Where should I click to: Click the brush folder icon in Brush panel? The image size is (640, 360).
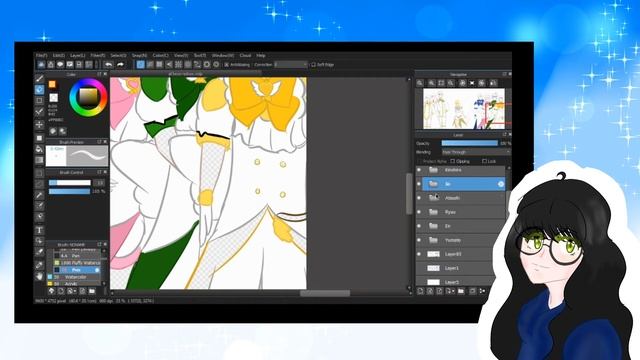[x=92, y=291]
